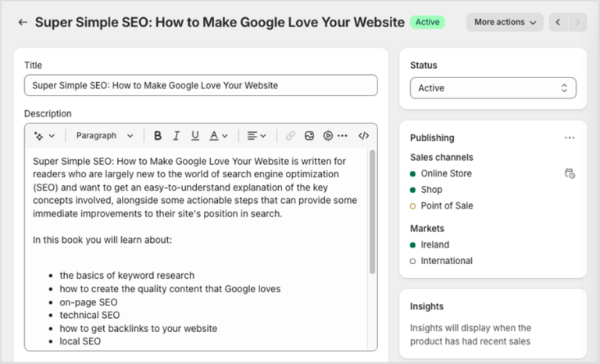The width and height of the screenshot is (600, 364).
Task: Apply italic formatting to description text
Action: (x=177, y=136)
